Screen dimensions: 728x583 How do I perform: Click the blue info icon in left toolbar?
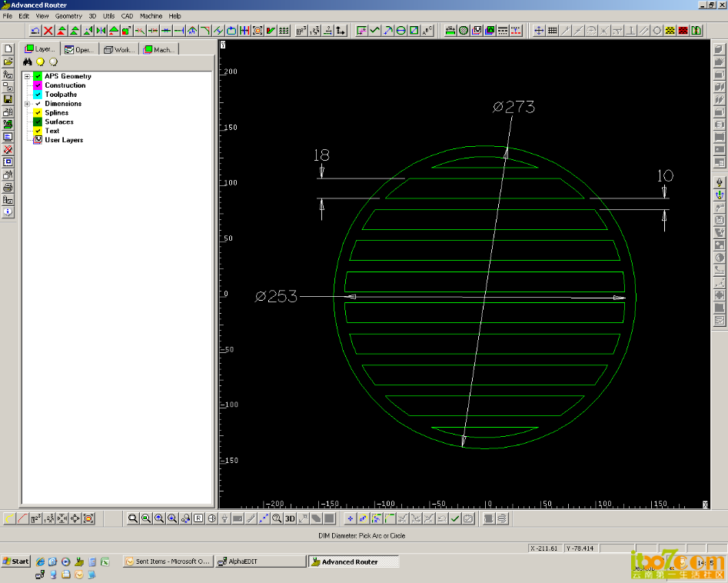pyautogui.click(x=8, y=212)
